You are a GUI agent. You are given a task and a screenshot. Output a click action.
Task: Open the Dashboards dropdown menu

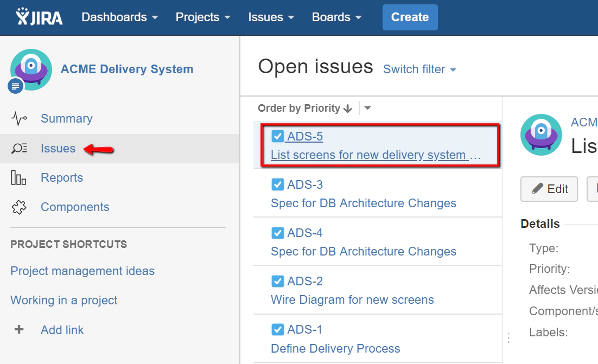pos(119,17)
